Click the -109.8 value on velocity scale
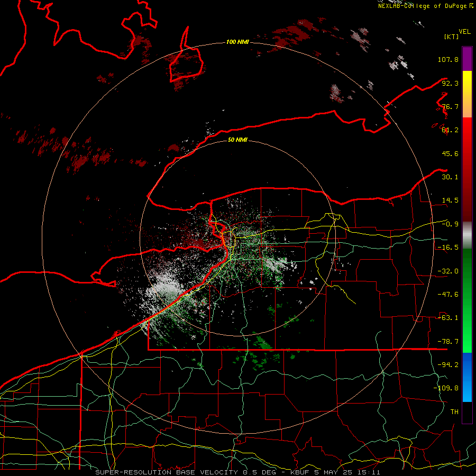 pyautogui.click(x=446, y=388)
